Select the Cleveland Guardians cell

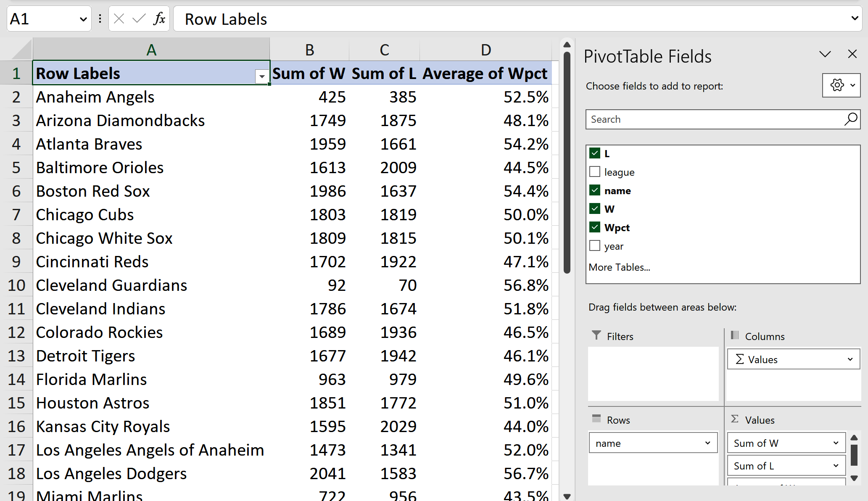pos(151,285)
